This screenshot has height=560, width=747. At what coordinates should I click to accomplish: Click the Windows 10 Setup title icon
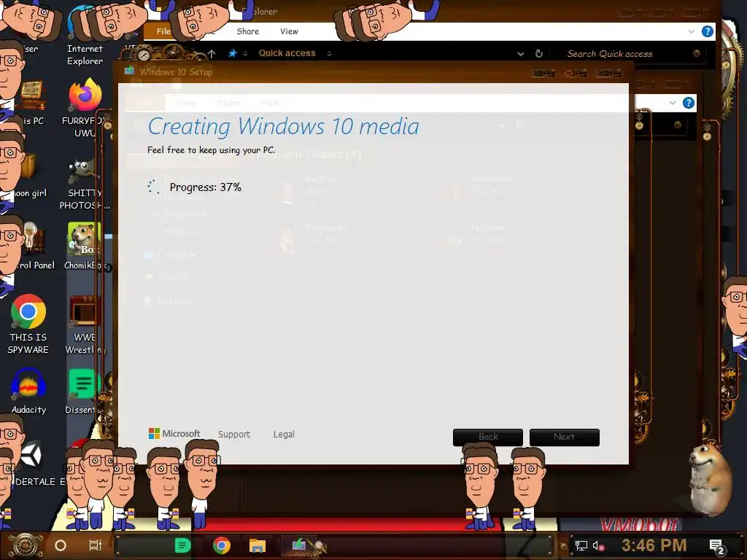pyautogui.click(x=129, y=71)
